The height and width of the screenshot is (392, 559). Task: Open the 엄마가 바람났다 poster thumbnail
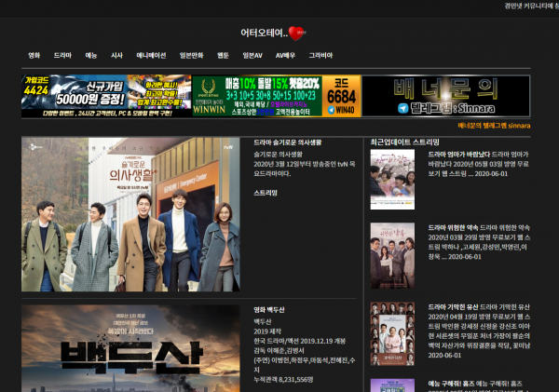pyautogui.click(x=392, y=180)
